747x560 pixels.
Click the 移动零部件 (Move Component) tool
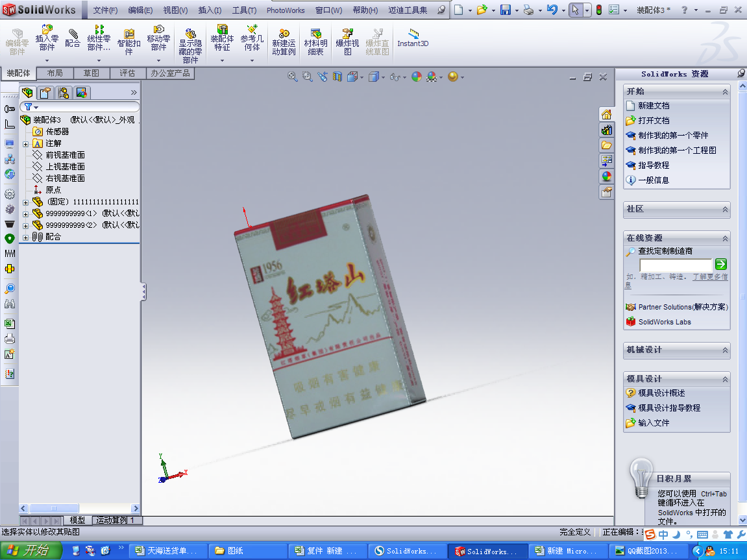[x=158, y=39]
